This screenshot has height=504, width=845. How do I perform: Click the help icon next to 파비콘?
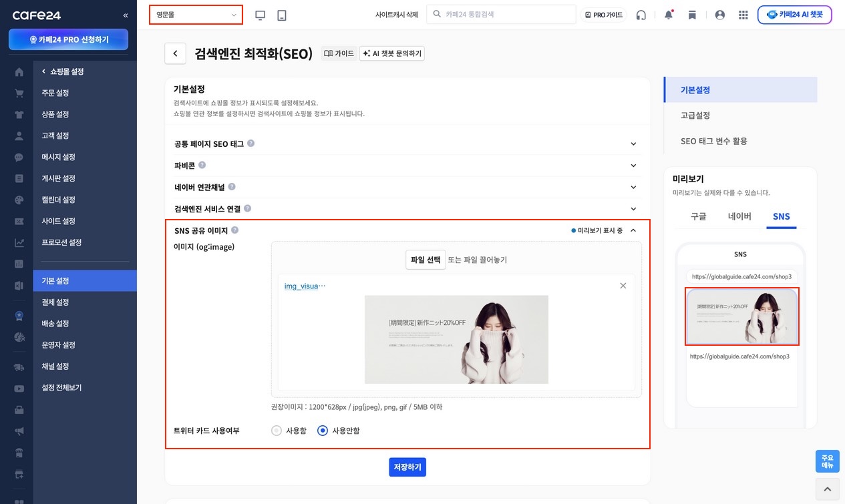(x=202, y=165)
